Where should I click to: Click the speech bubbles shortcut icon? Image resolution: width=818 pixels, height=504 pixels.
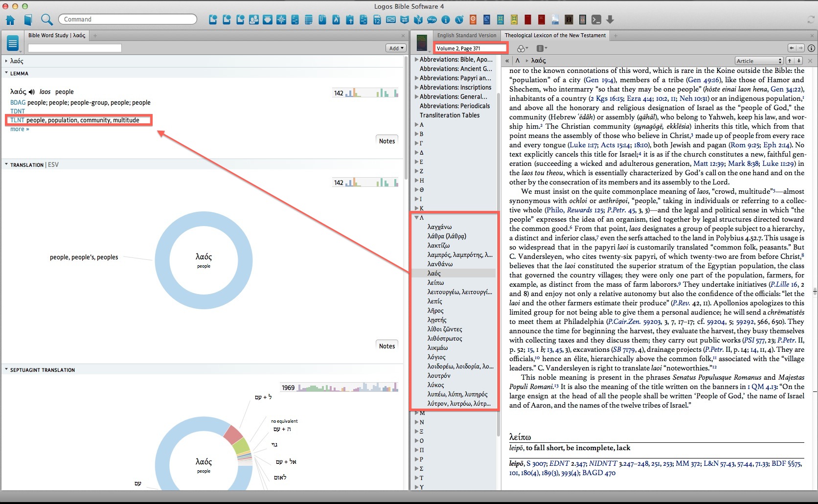click(432, 20)
